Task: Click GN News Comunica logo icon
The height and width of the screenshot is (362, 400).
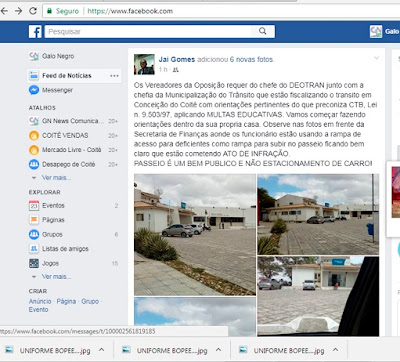Action: (34, 121)
